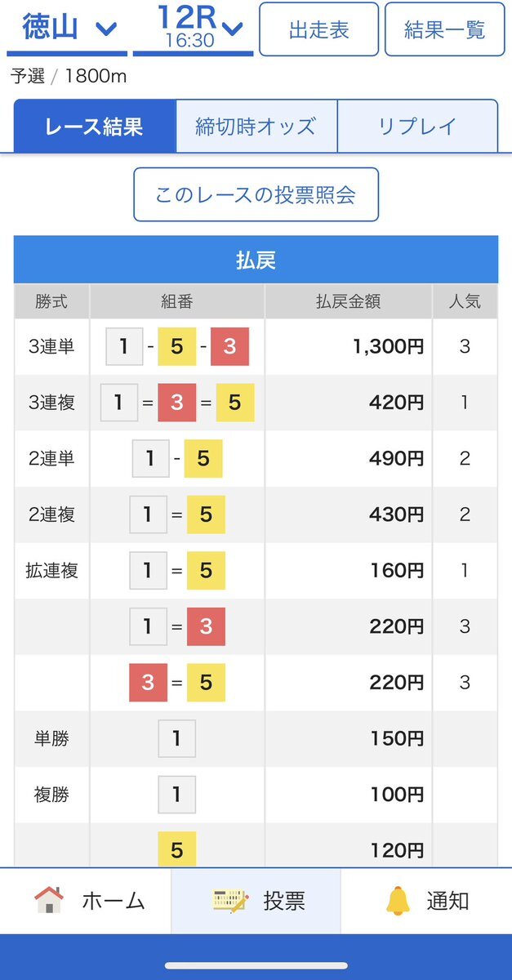Tap yellow boat 5 in 2連単 row
This screenshot has width=512, height=980.
pyautogui.click(x=203, y=459)
